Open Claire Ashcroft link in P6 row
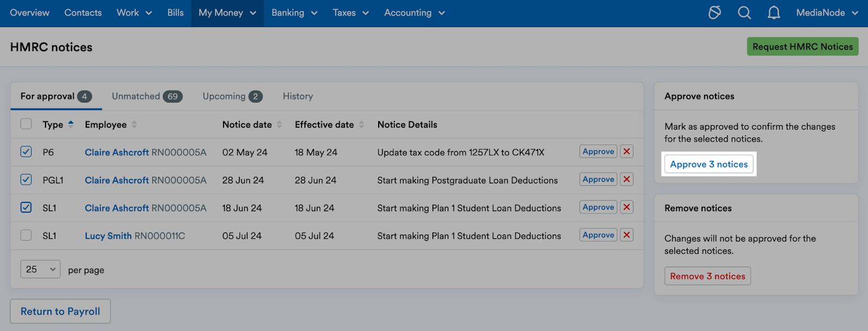 [117, 152]
